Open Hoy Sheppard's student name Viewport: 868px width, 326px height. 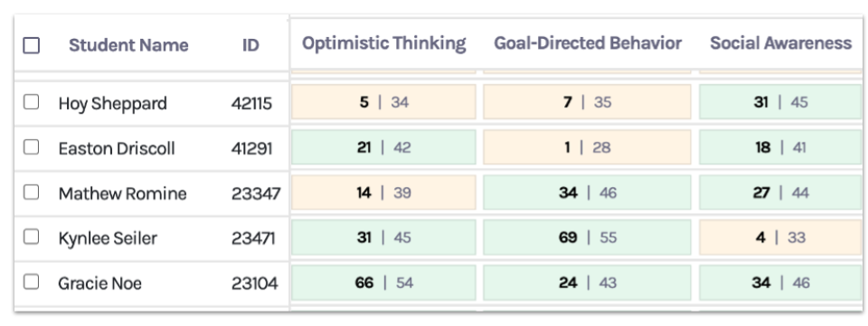click(x=112, y=103)
